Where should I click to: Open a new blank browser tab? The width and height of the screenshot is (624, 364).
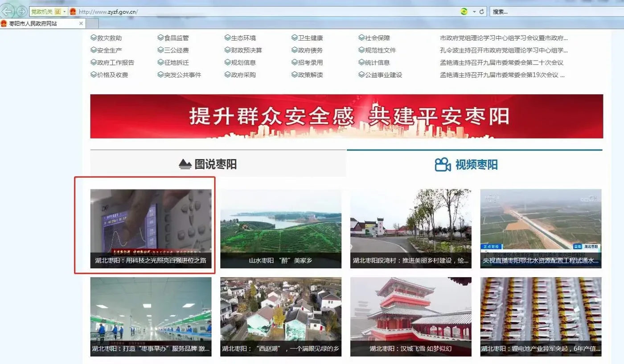92,23
